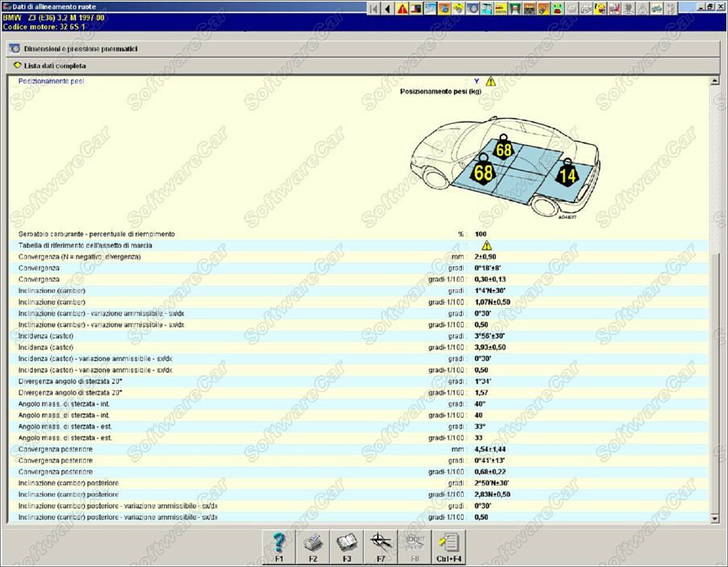Click the camber value 1,07N±0,50

(x=492, y=302)
